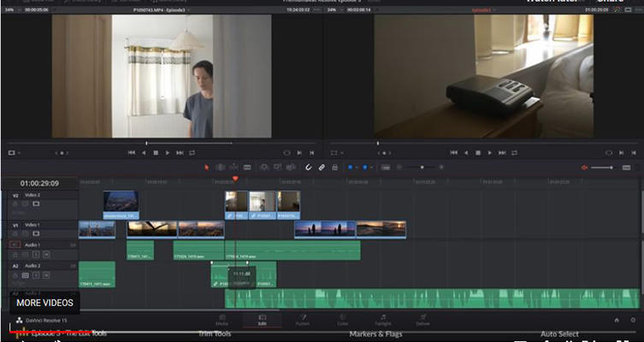Source viewer: toggle loop playback
The height and width of the screenshot is (342, 644).
pos(192,153)
